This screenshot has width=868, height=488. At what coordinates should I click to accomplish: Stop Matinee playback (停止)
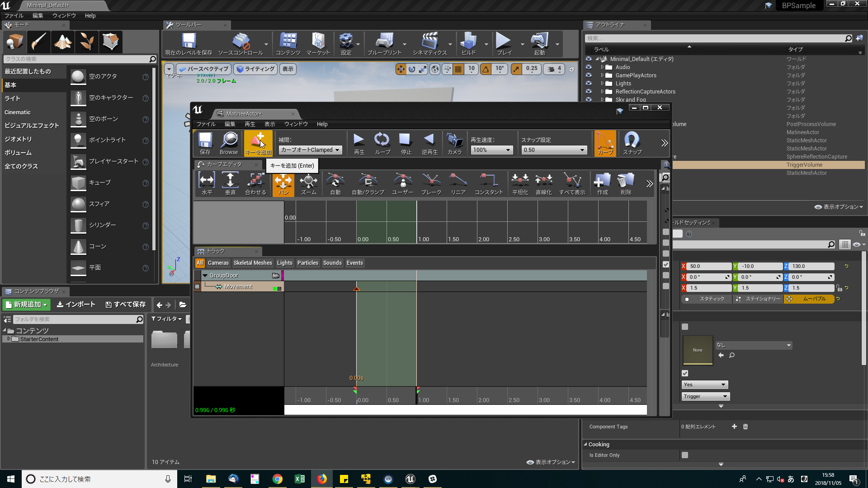click(406, 143)
